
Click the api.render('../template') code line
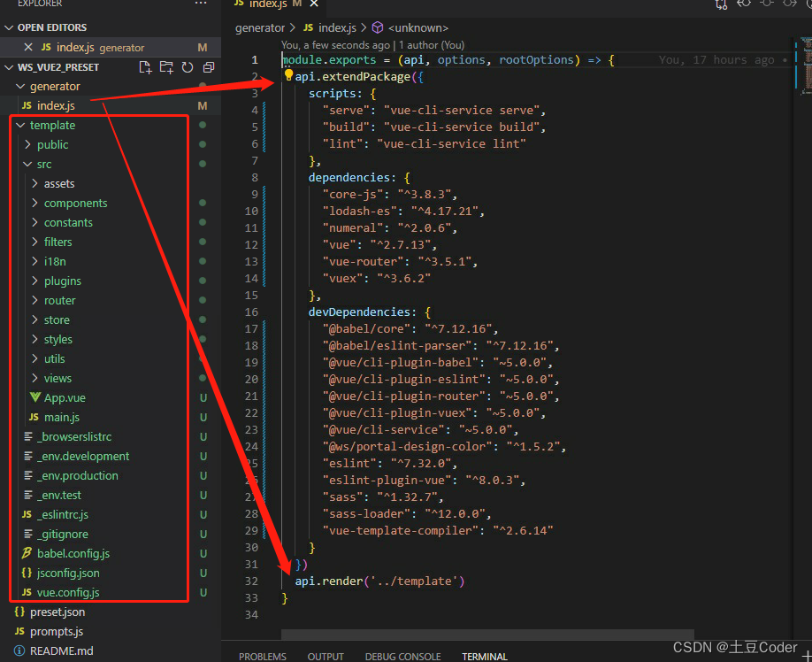click(379, 581)
